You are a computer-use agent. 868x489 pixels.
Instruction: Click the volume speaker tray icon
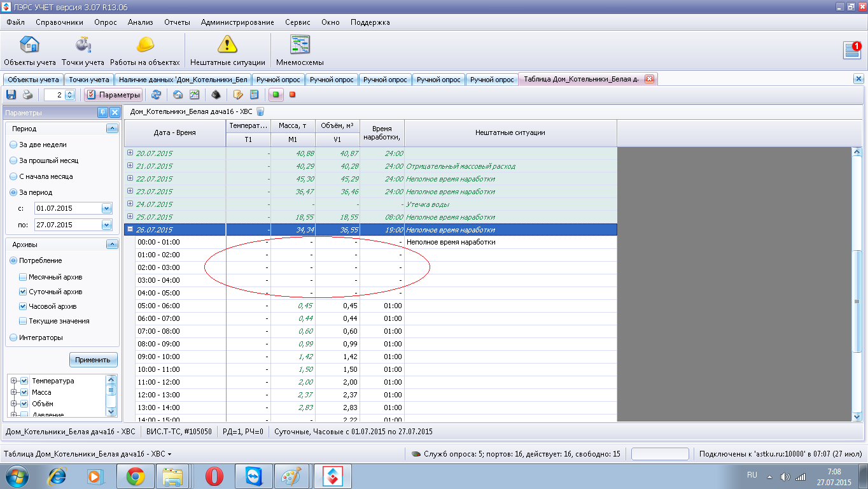(785, 476)
